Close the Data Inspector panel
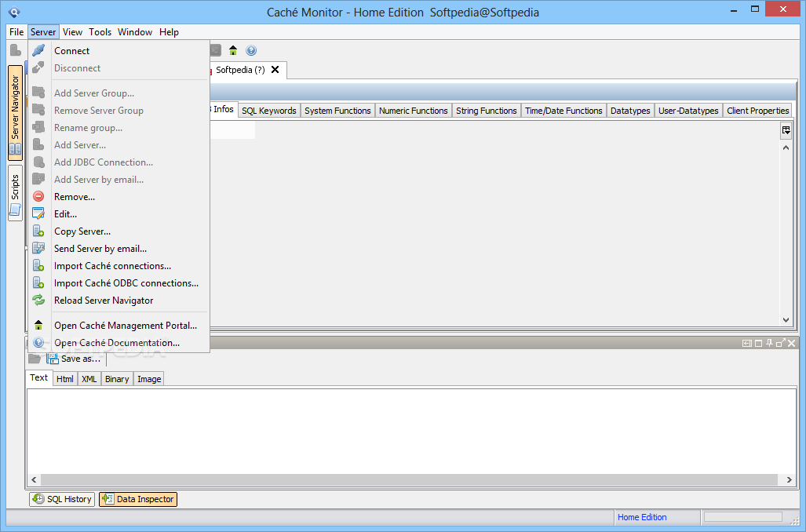Image resolution: width=806 pixels, height=532 pixels. click(x=792, y=343)
